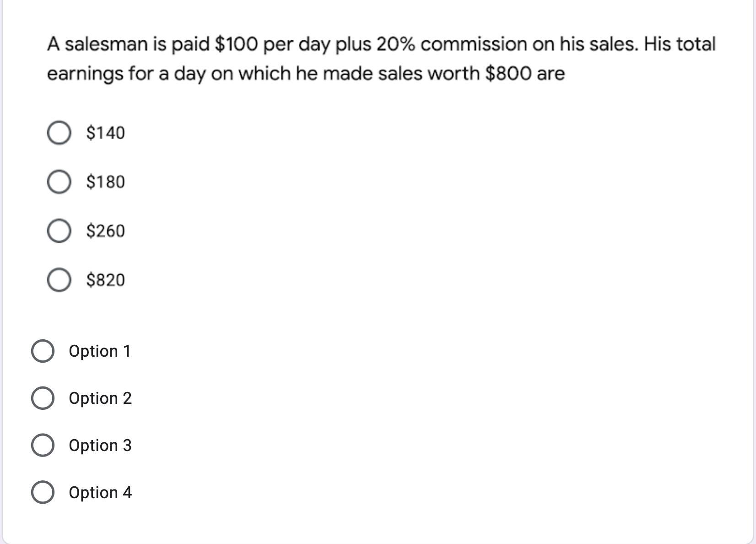This screenshot has width=756, height=544.
Task: Click the "Option 4" label text
Action: pyautogui.click(x=100, y=493)
